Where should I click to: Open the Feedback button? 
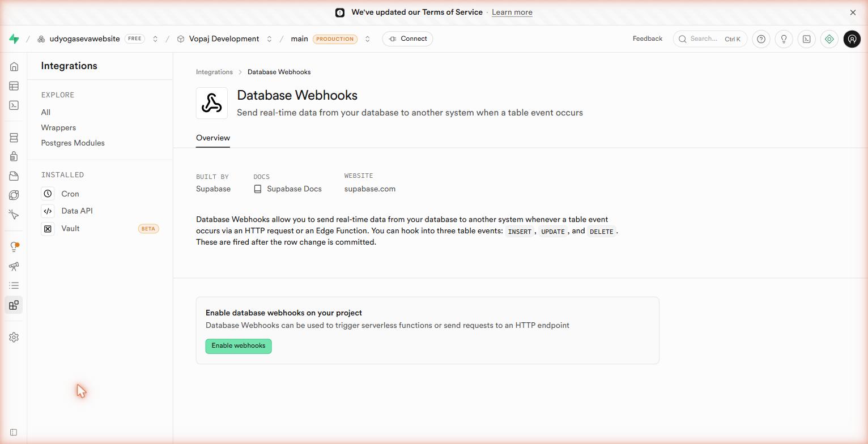647,39
